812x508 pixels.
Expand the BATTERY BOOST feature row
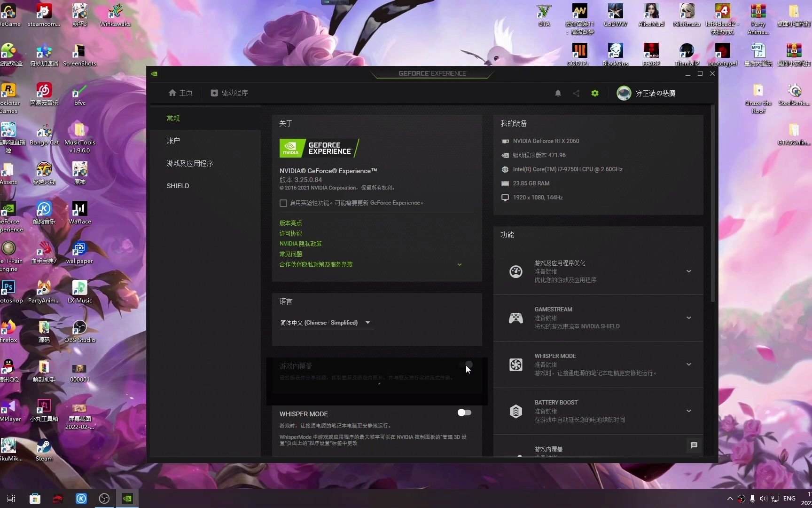point(689,411)
